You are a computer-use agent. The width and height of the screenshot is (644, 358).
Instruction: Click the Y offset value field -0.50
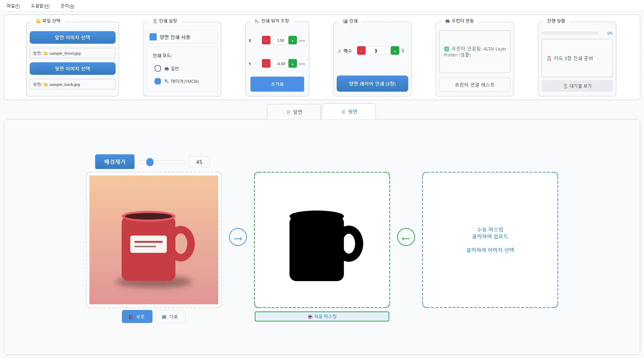click(280, 64)
